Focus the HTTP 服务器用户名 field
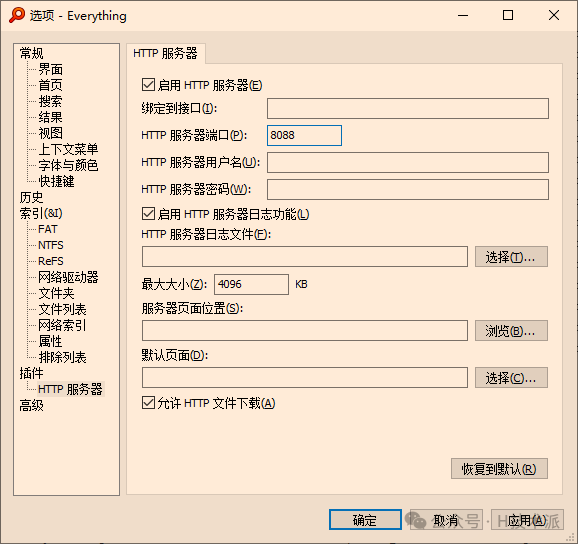This screenshot has width=578, height=544. pyautogui.click(x=408, y=162)
